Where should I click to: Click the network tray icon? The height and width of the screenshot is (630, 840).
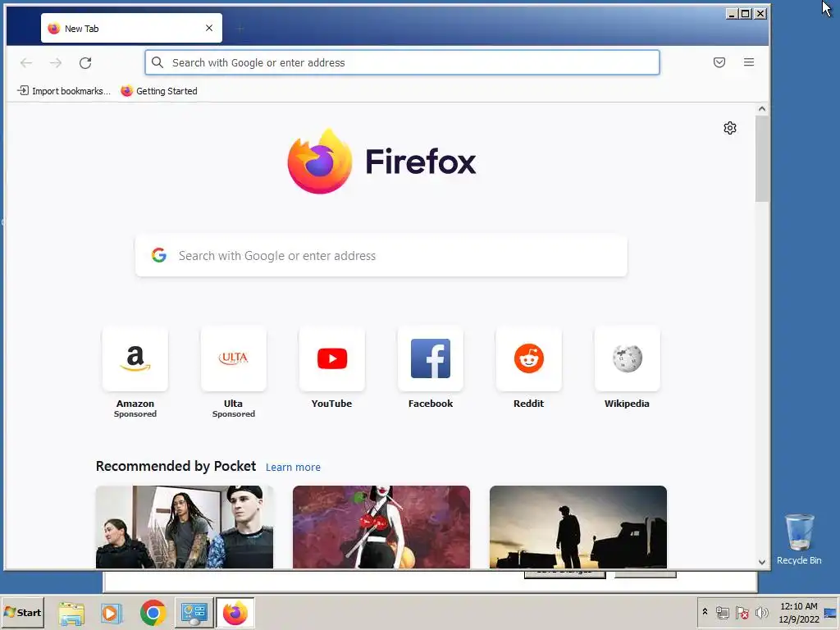[722, 612]
